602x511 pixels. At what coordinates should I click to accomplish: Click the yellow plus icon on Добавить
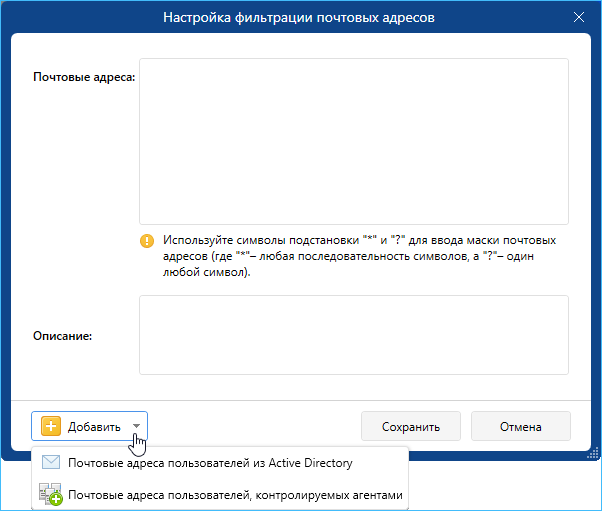51,427
